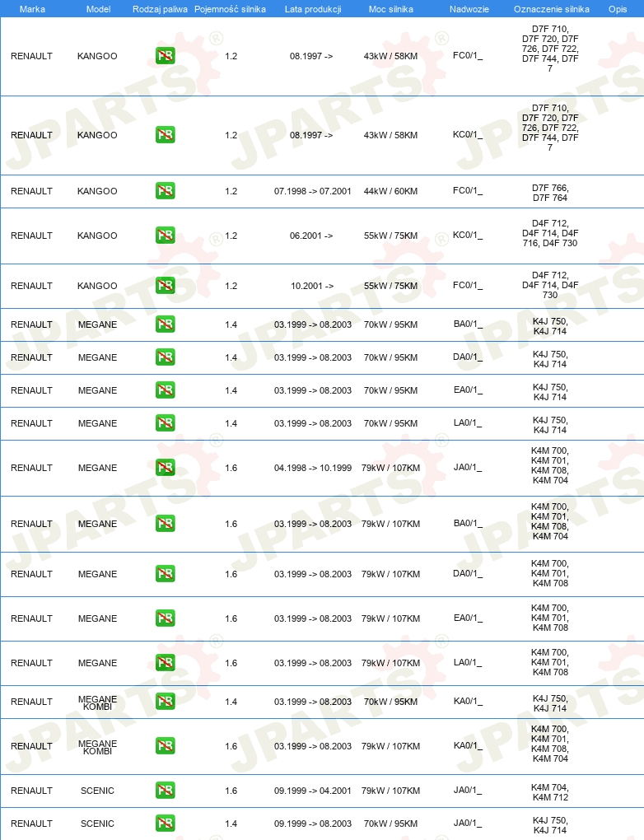Click the Marka column header
This screenshot has height=840, width=644.
(x=32, y=9)
